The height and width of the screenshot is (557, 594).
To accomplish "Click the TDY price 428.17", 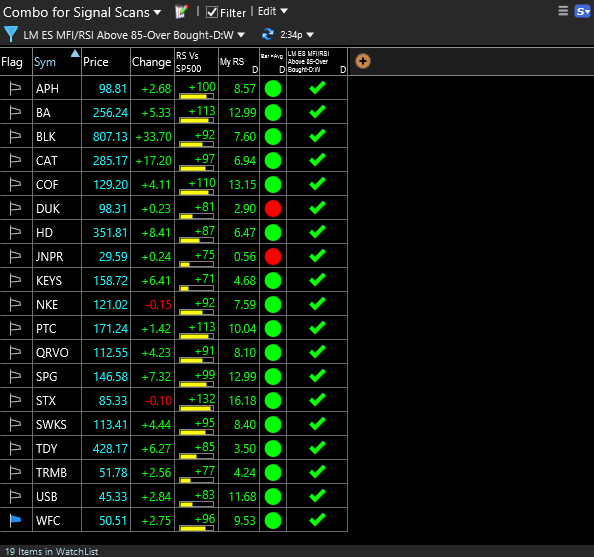I will point(110,449).
